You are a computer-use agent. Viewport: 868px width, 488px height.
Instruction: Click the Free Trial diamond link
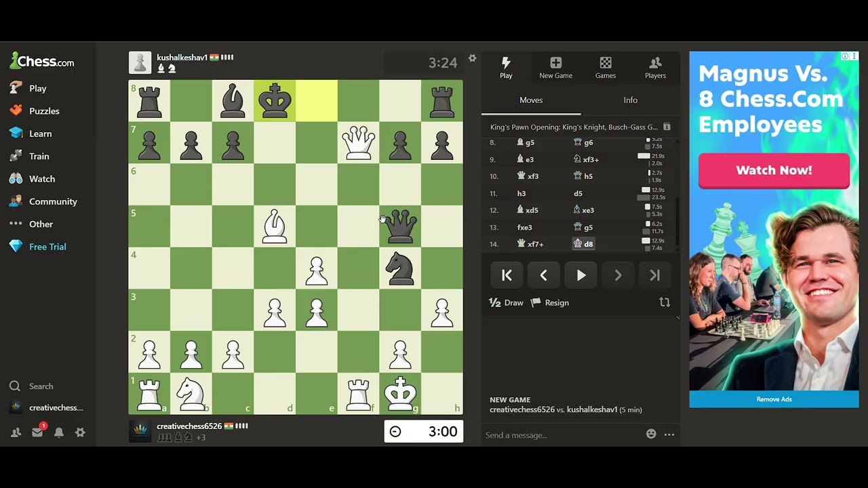pos(38,247)
